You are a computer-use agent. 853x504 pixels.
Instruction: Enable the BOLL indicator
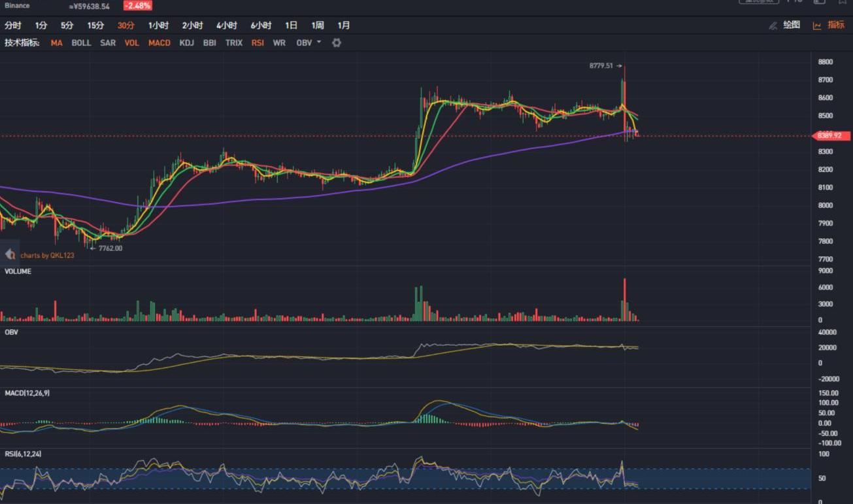pos(81,42)
